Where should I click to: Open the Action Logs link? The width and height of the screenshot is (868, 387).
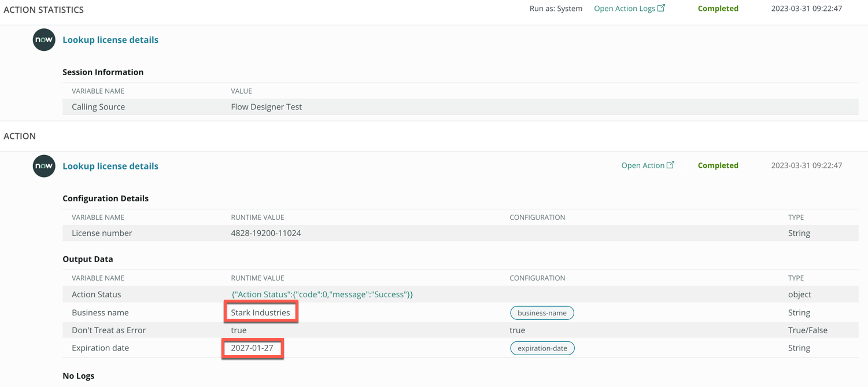(624, 9)
